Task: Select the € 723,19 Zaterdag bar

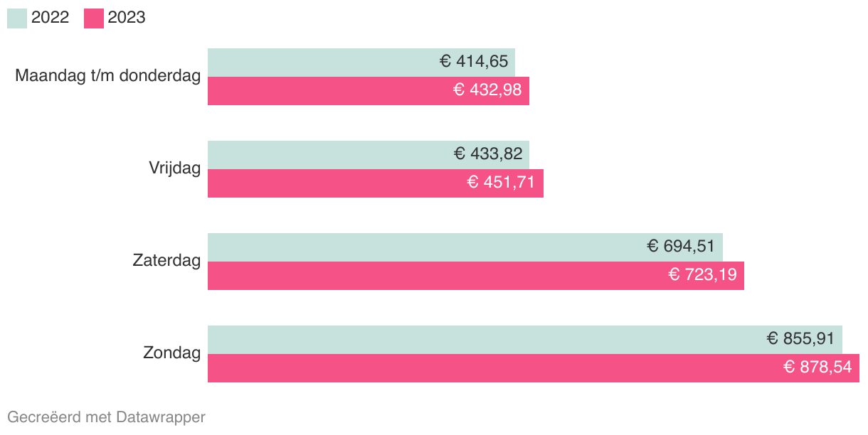Action: click(x=476, y=276)
